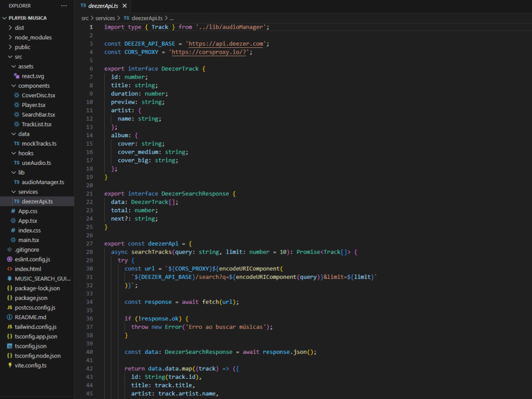The image size is (532, 399).
Task: Open the https://corsproxy.io/? link
Action: click(209, 52)
